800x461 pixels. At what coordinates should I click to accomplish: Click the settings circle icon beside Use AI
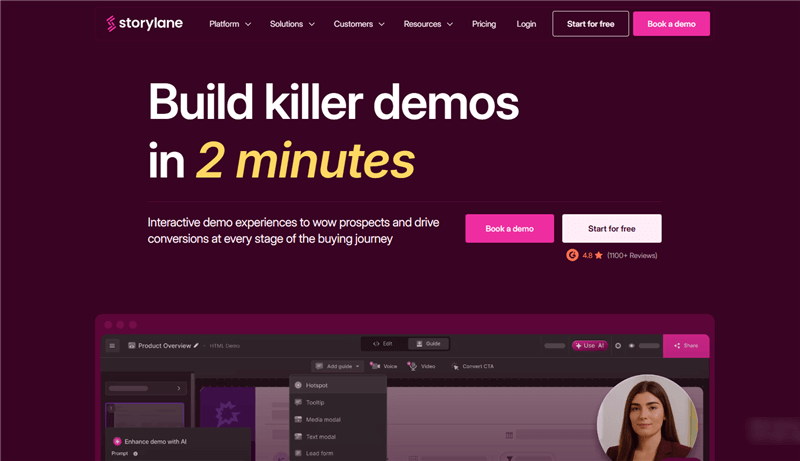pos(618,346)
